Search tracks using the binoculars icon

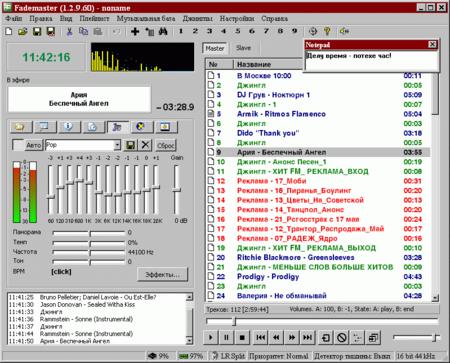163,32
